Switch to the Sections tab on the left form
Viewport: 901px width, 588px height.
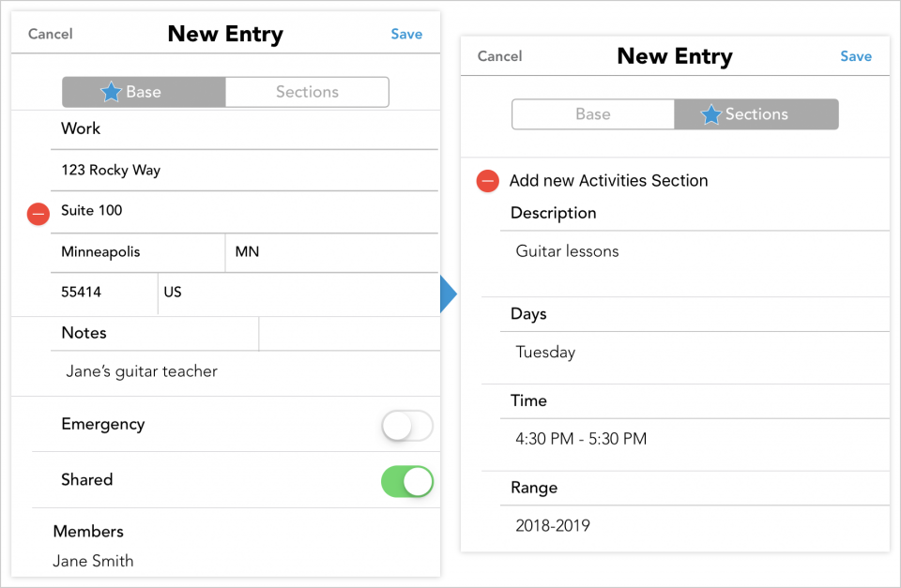(x=307, y=92)
